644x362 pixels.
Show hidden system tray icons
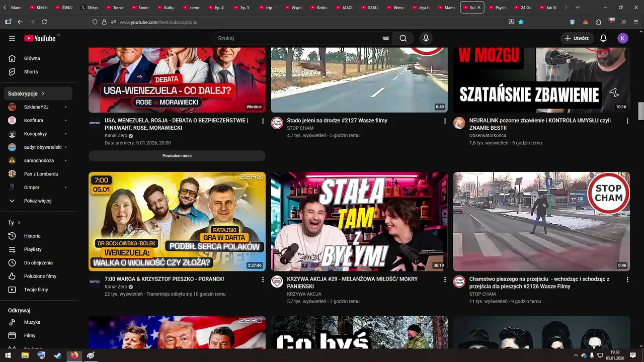[576, 355]
